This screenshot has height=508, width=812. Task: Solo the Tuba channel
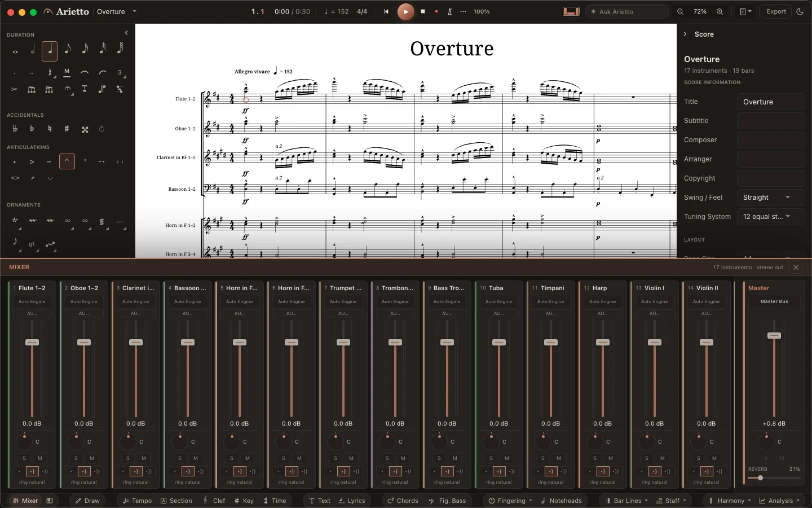491,458
